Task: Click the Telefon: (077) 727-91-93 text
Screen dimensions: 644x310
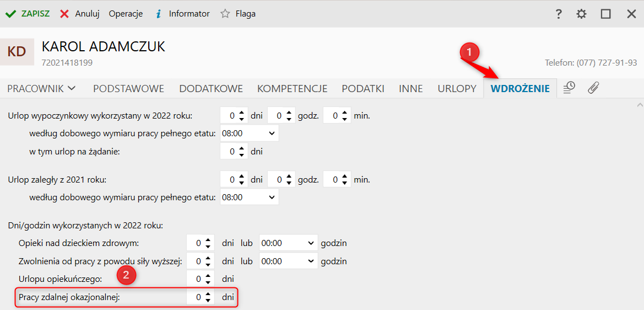Action: 591,63
